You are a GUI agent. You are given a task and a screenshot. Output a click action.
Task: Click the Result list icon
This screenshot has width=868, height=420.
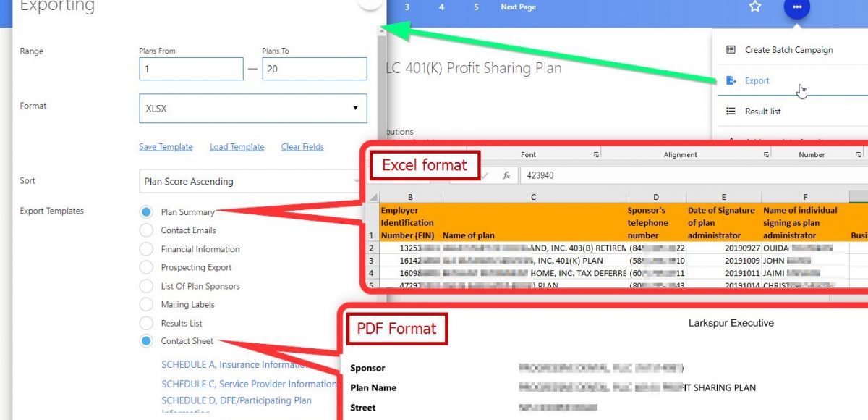pyautogui.click(x=731, y=112)
